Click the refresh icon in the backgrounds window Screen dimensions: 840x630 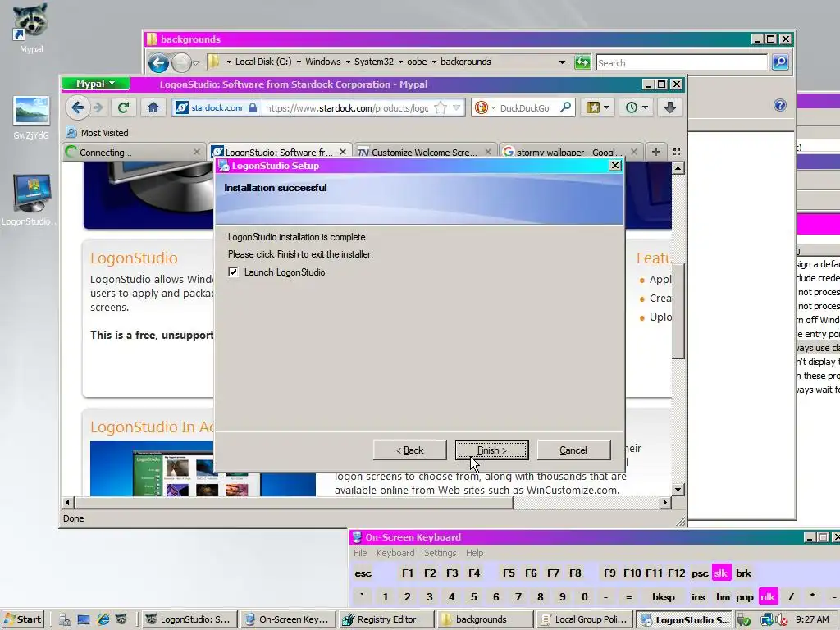582,62
